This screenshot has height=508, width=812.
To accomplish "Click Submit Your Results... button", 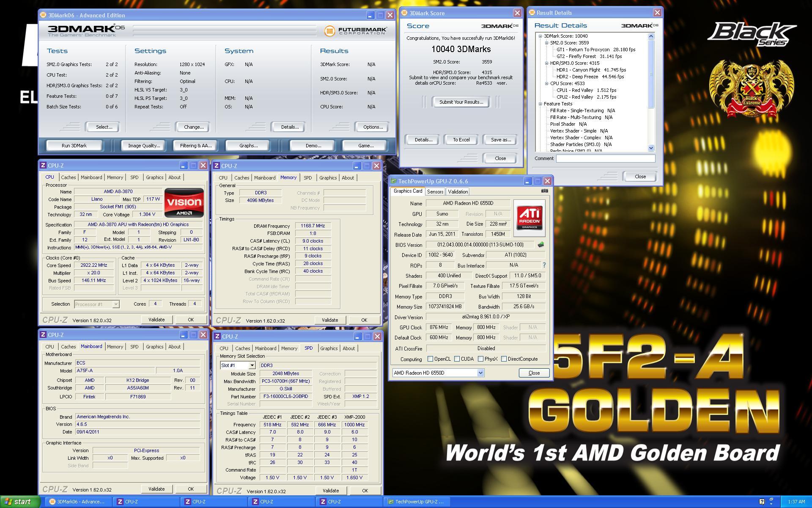I will 461,102.
